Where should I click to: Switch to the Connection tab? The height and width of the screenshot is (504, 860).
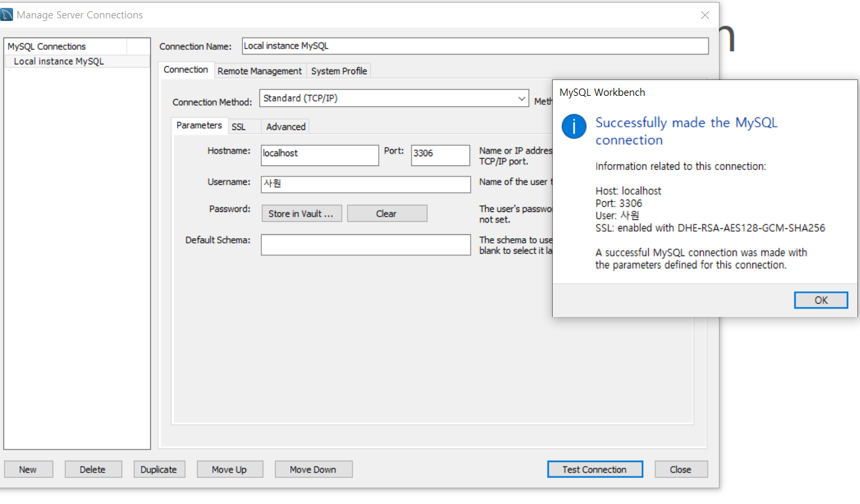(x=186, y=70)
